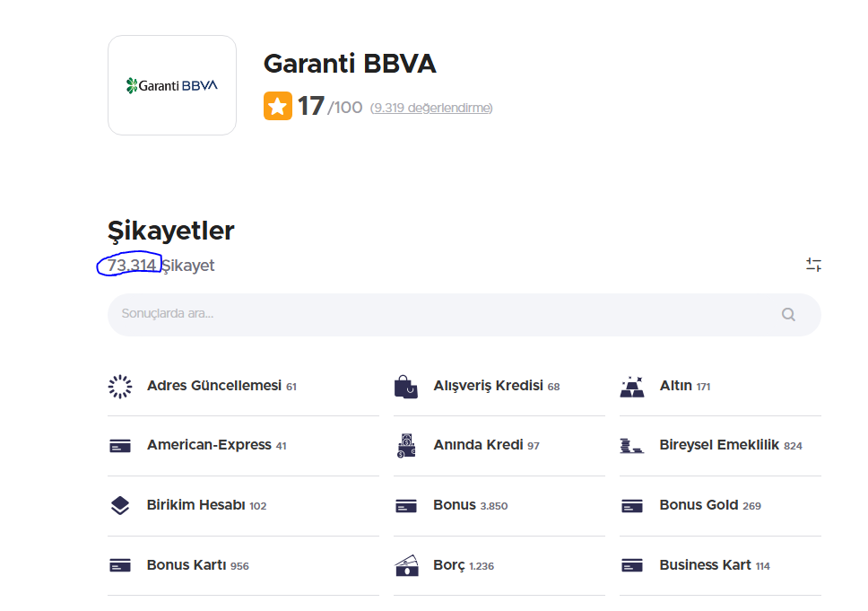Click the Garanti BBVA logo thumbnail
Image resolution: width=868 pixels, height=611 pixels.
pos(172,85)
